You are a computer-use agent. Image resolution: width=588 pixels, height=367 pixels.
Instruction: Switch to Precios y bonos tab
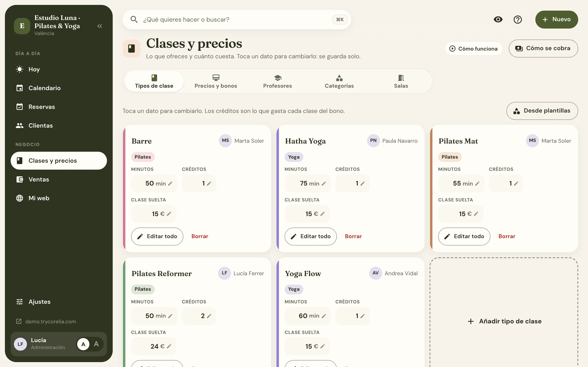[x=216, y=81]
